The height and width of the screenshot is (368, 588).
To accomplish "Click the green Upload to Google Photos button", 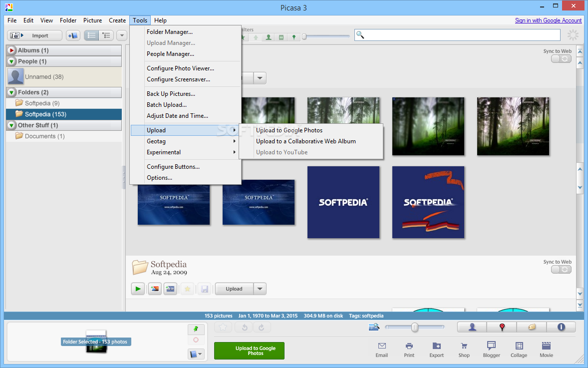I will (249, 351).
